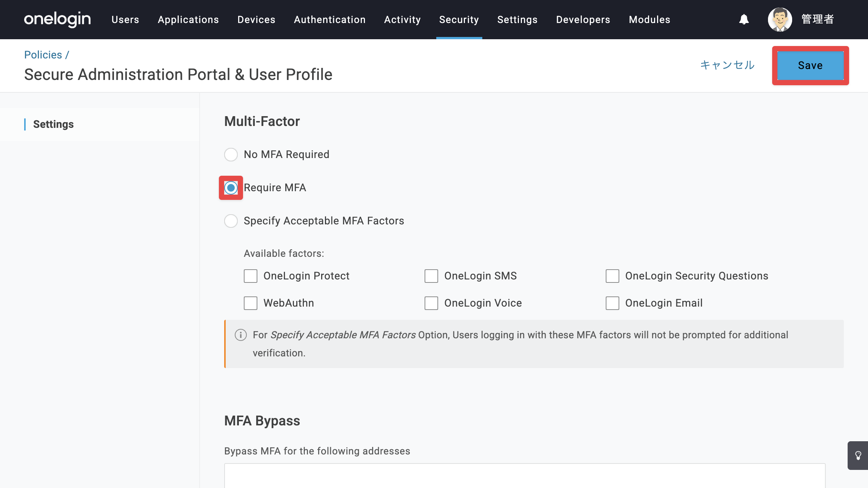Open the Activity menu

pos(402,20)
